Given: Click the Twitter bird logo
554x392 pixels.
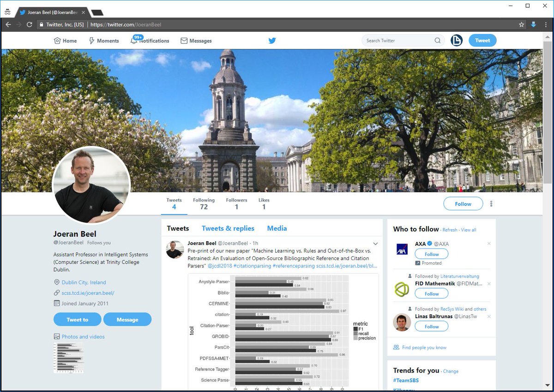Looking at the screenshot, I should coord(272,41).
